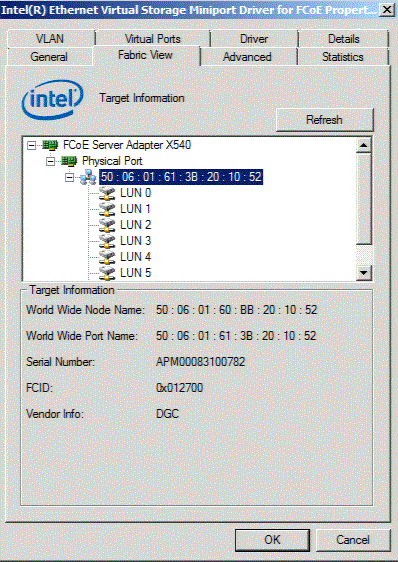Click the World Wide Port Name value
The height and width of the screenshot is (562, 398).
[236, 336]
